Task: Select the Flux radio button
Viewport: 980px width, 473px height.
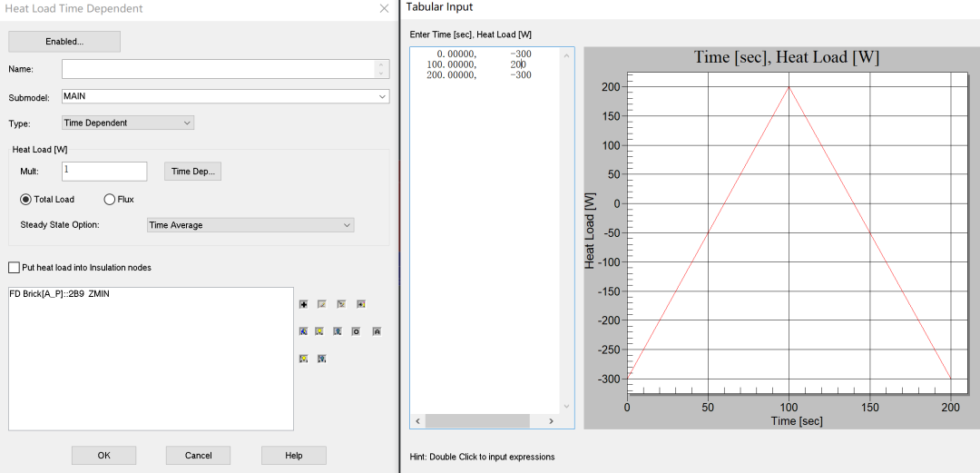Action: pos(110,199)
